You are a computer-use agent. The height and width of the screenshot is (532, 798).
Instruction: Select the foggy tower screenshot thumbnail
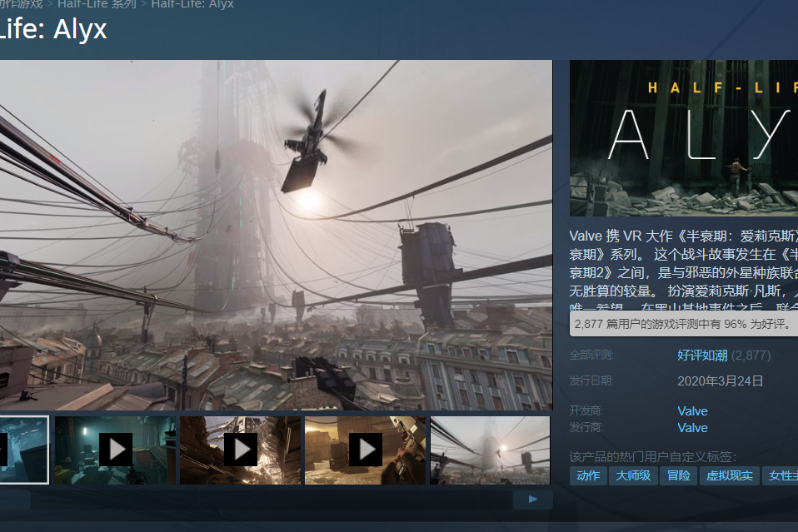[490, 450]
